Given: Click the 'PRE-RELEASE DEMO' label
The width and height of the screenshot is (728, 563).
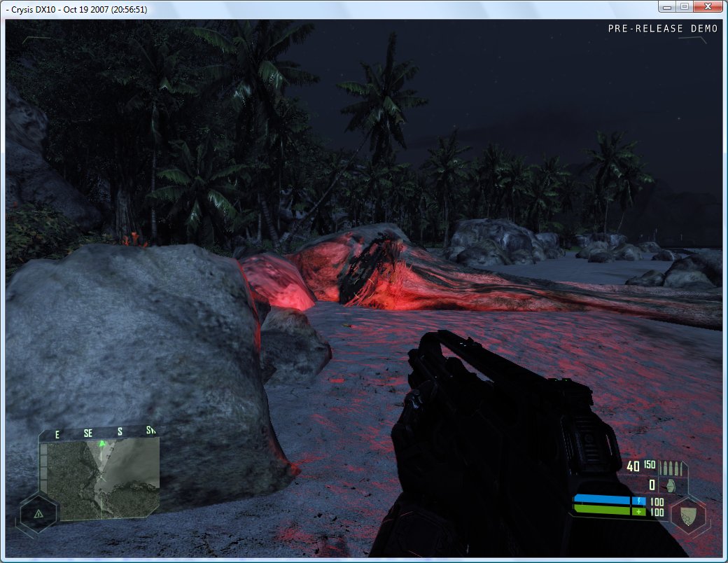Looking at the screenshot, I should (663, 29).
